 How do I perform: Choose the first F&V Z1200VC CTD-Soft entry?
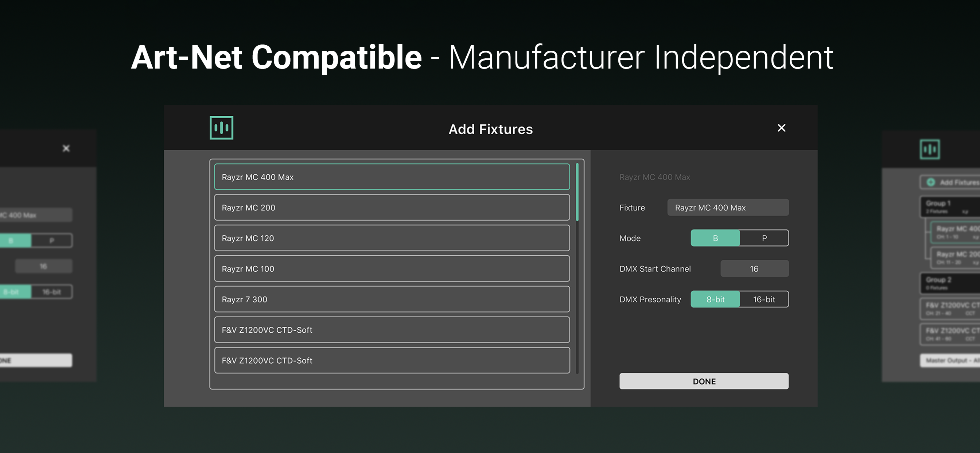(x=392, y=330)
